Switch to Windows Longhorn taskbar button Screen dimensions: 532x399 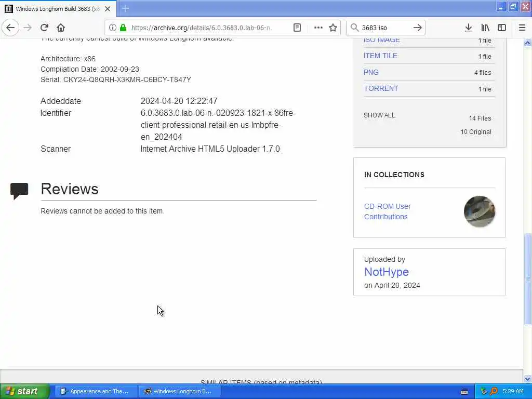click(180, 391)
